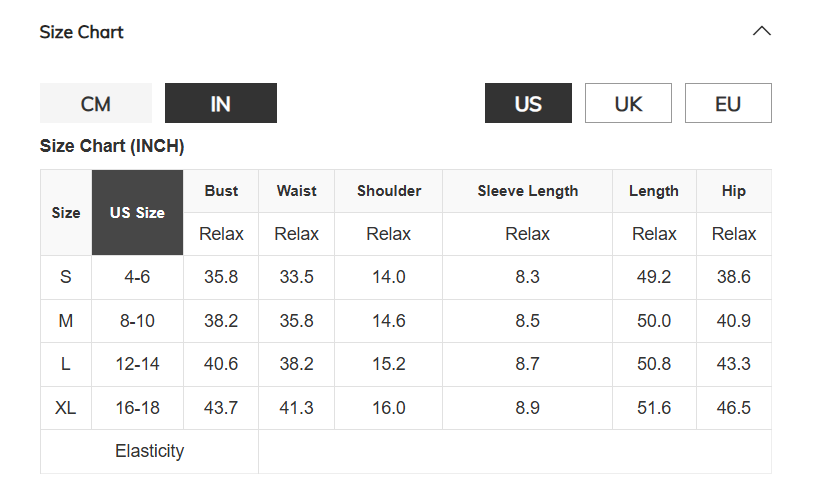Screen dimensions: 829x488
Task: Click the Hip column header
Action: tap(734, 191)
